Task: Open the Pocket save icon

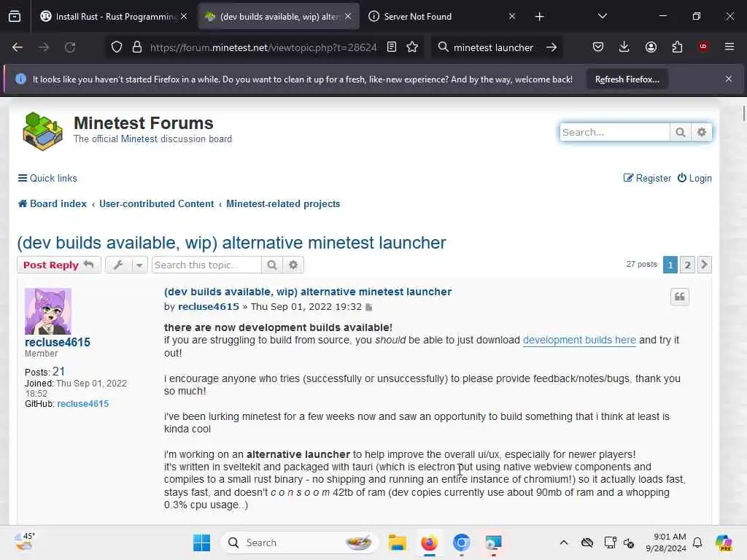Action: (x=598, y=47)
